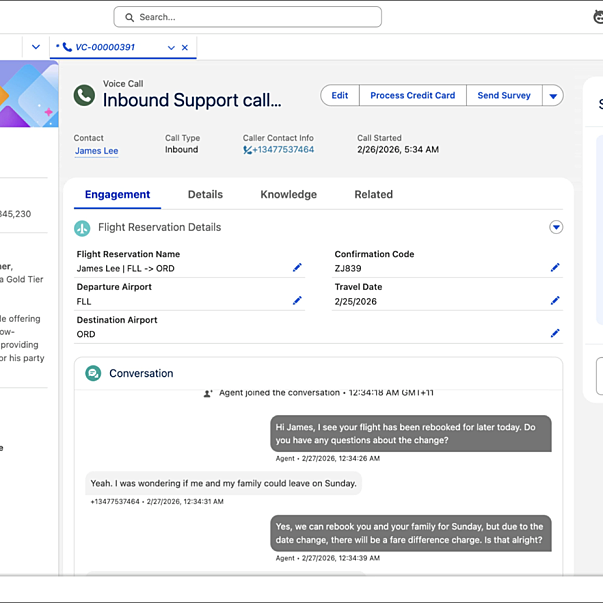This screenshot has width=603, height=603.
Task: Open the Knowledge tab
Action: (x=288, y=195)
